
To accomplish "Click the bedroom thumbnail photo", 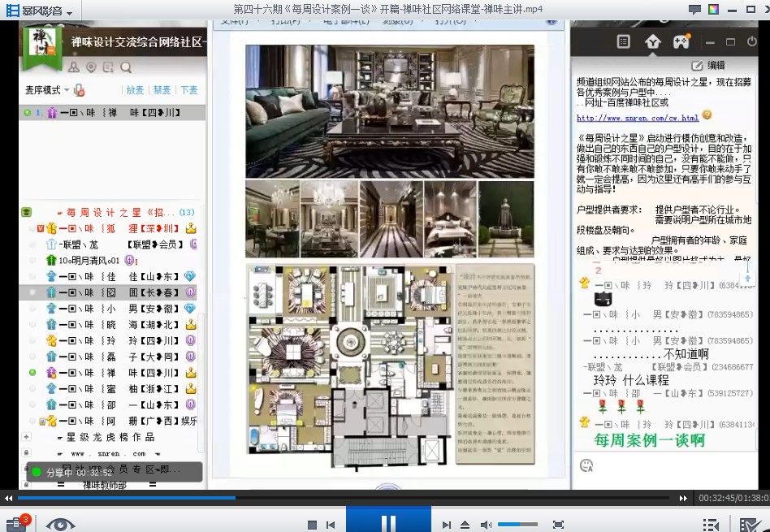I will 450,219.
